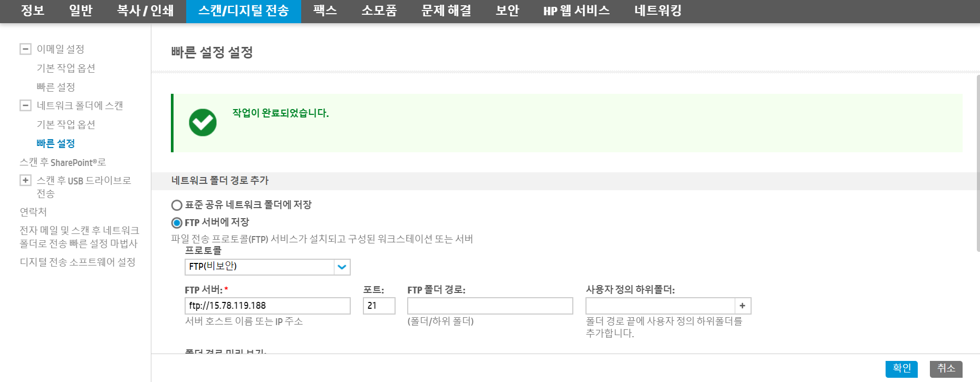Switch to the 네트워킹 tab
The image size is (980, 382).
(658, 11)
